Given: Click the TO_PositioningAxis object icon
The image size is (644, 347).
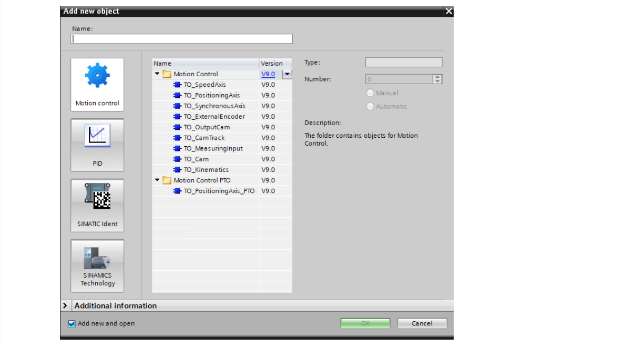Looking at the screenshot, I should tap(177, 95).
